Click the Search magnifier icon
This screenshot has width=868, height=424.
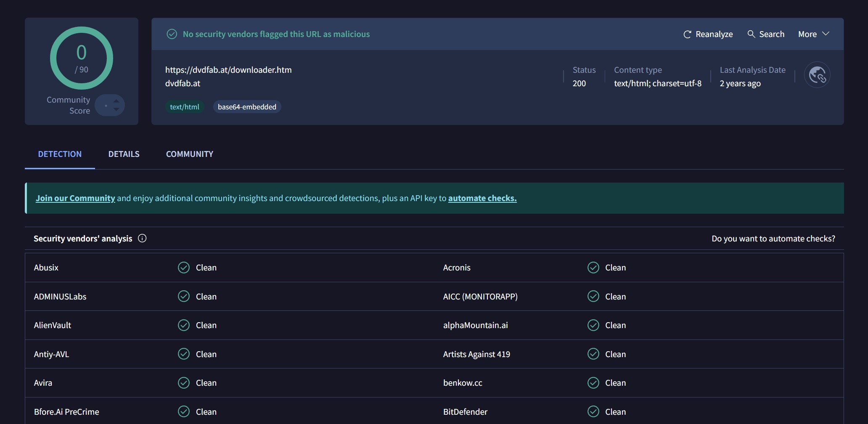751,34
